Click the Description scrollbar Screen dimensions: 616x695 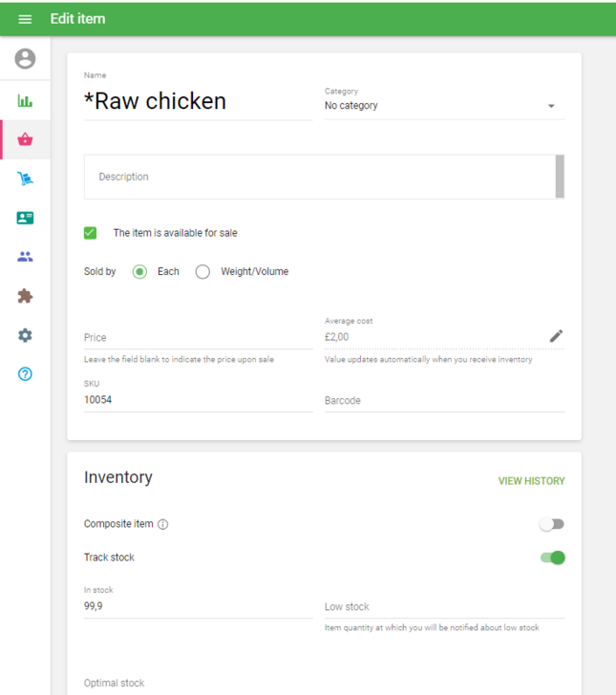(x=560, y=177)
